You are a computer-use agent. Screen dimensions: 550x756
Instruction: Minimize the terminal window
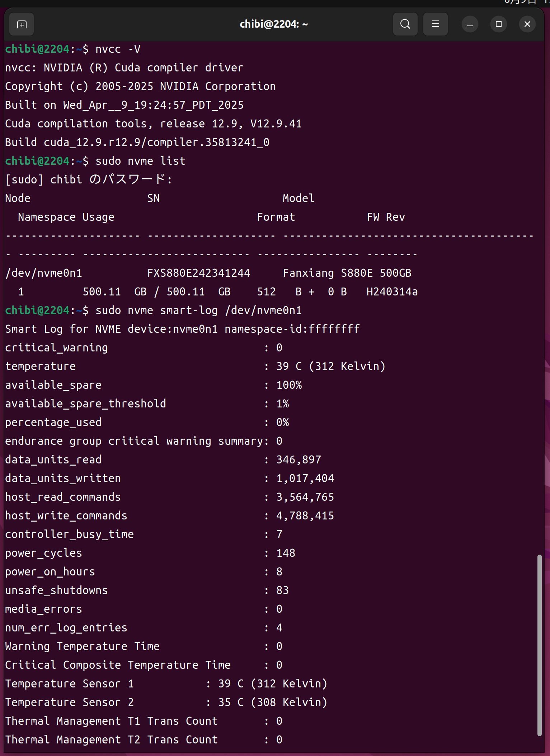(x=470, y=24)
